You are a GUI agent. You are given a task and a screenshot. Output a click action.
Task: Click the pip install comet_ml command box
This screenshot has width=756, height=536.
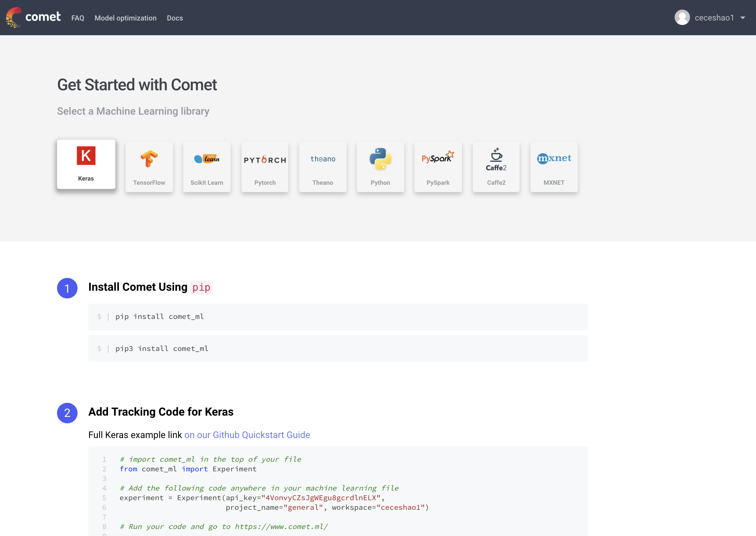338,317
